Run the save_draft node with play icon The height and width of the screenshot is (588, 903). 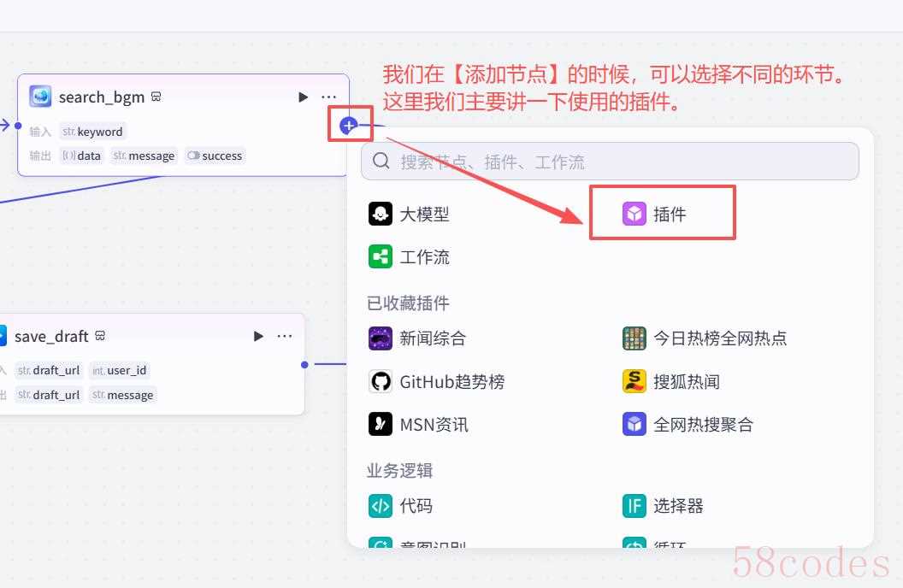click(x=258, y=337)
